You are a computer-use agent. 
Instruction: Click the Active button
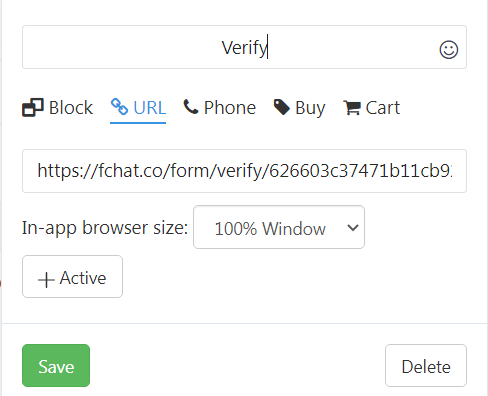tap(72, 276)
